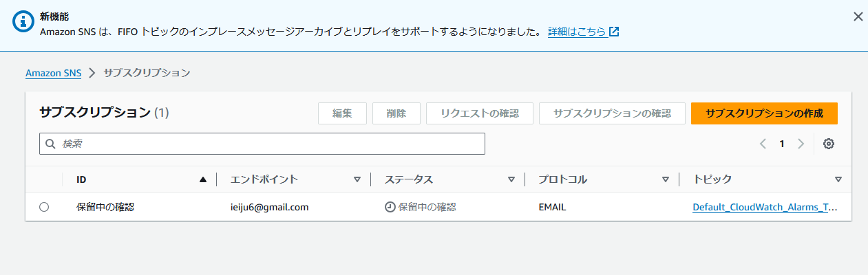
Task: Click the 削除 button
Action: pyautogui.click(x=396, y=113)
